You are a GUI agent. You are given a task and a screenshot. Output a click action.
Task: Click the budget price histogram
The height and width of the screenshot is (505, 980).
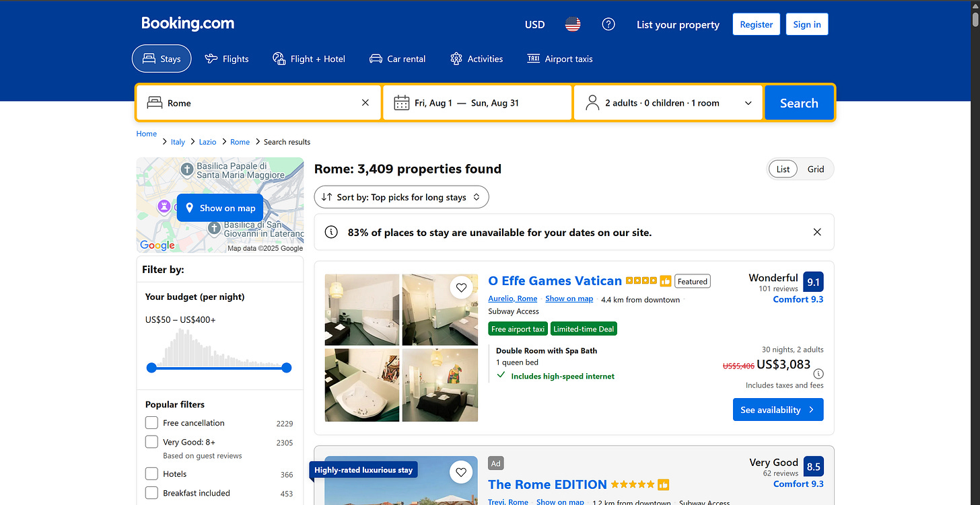click(x=219, y=348)
